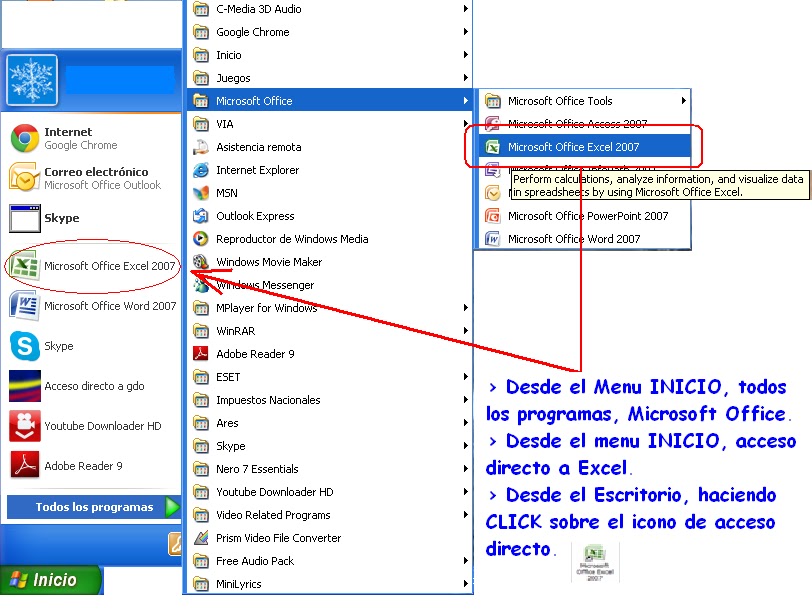
Task: Click the Excel desktop shortcut thumbnail
Action: [x=595, y=563]
